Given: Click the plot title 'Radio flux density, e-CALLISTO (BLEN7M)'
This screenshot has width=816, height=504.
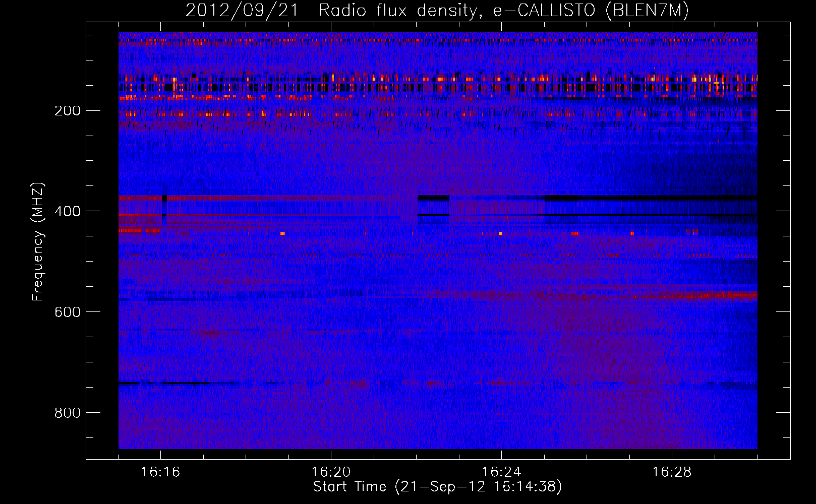Looking at the screenshot, I should pyautogui.click(x=503, y=11).
